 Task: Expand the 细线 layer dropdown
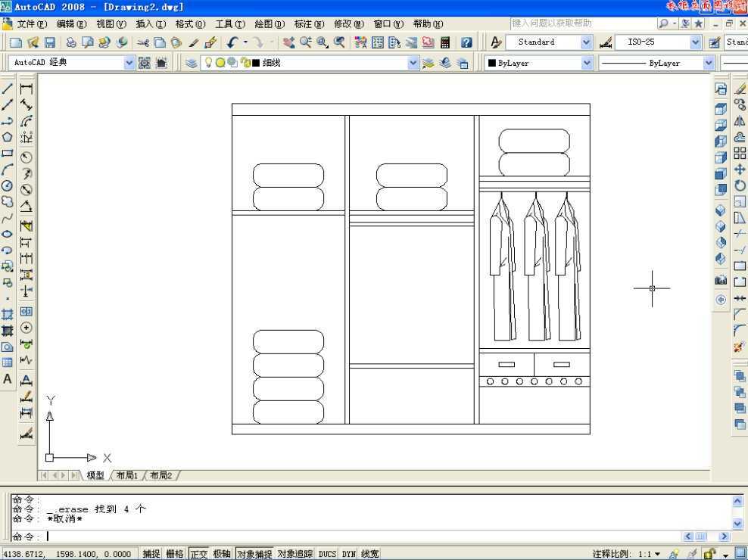pos(413,63)
